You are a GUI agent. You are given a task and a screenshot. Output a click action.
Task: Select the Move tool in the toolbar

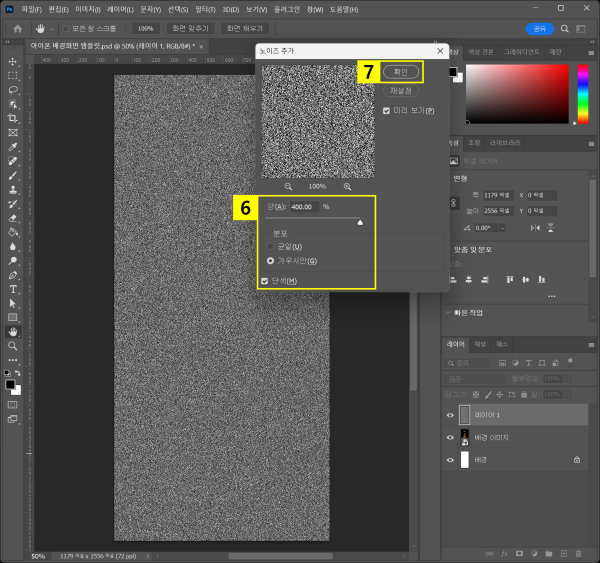coord(12,61)
